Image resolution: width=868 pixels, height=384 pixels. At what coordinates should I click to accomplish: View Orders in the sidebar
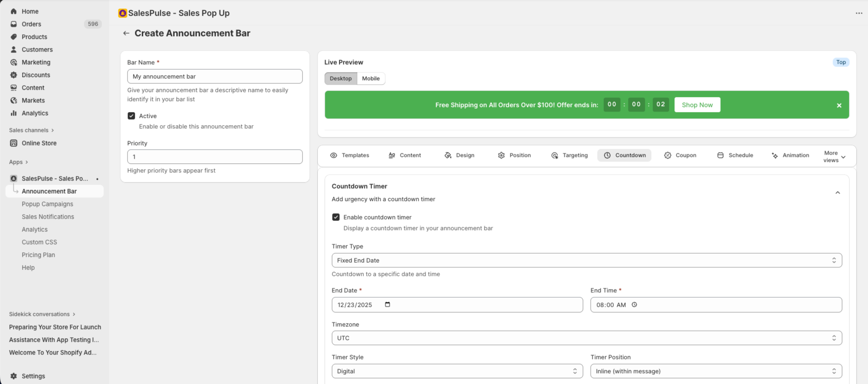(31, 24)
